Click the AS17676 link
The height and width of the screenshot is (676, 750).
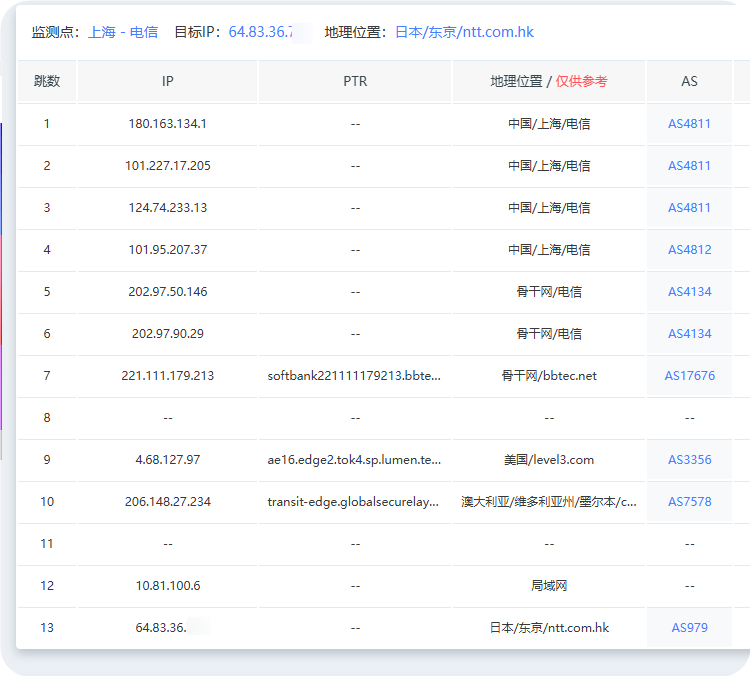pos(689,376)
